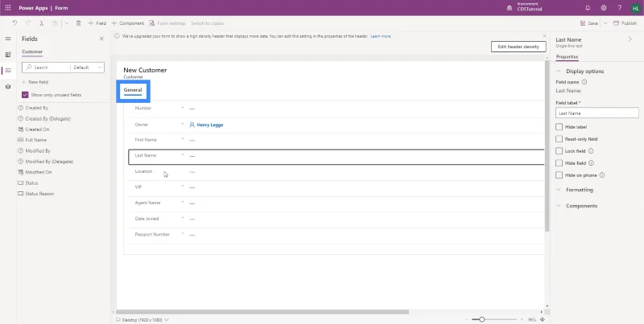Check the Hide field checkbox
This screenshot has height=324, width=644.
[x=559, y=163]
